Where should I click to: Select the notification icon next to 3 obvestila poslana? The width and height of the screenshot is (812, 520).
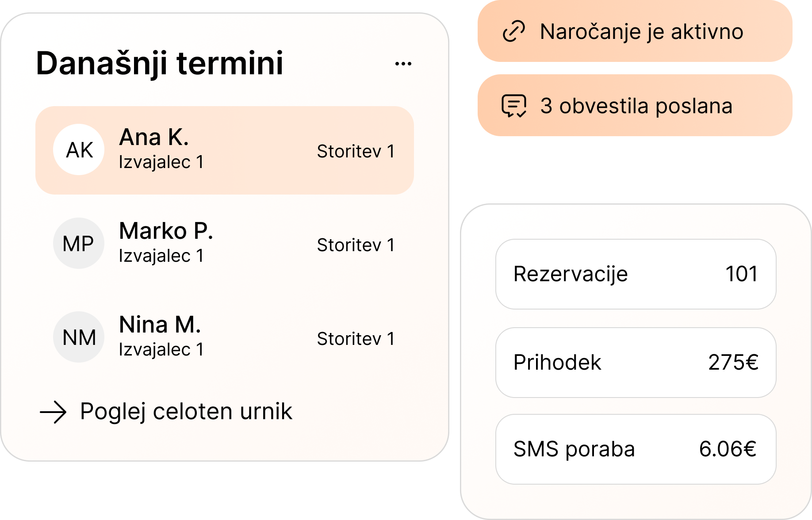pyautogui.click(x=514, y=106)
